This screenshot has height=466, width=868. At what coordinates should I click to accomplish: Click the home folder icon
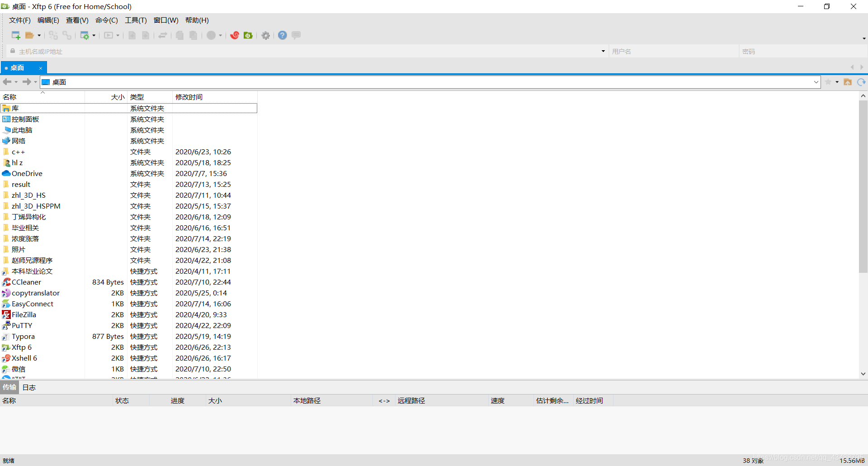click(x=848, y=82)
